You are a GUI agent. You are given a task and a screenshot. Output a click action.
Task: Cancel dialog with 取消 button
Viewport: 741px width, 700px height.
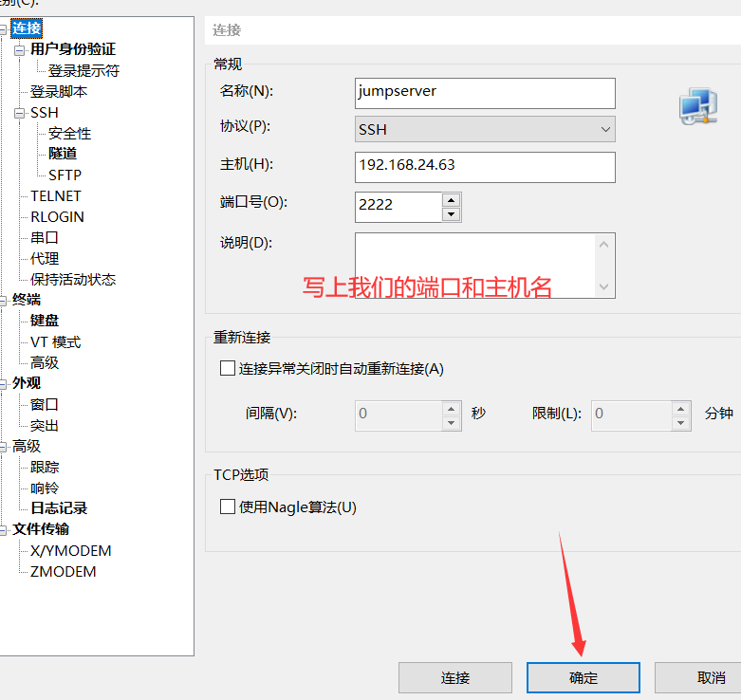[699, 678]
